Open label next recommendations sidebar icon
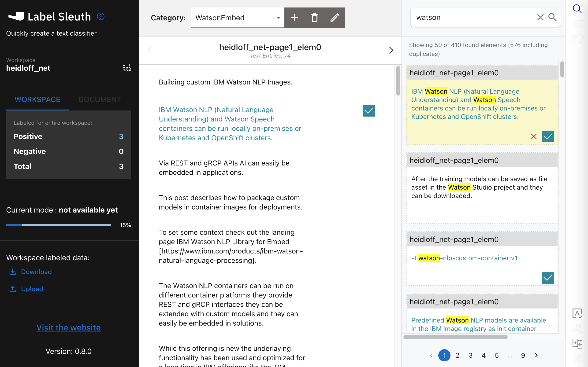Screen dimensions: 588x367 pos(577,24)
